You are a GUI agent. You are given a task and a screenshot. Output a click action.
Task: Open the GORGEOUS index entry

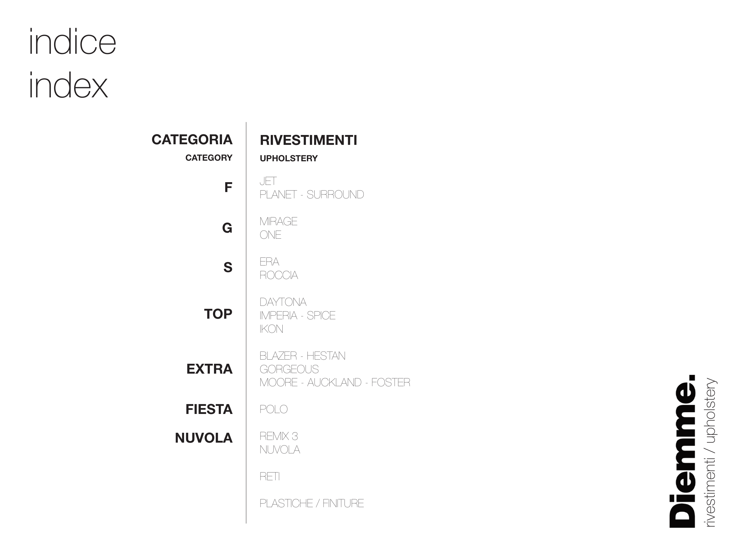tap(289, 369)
